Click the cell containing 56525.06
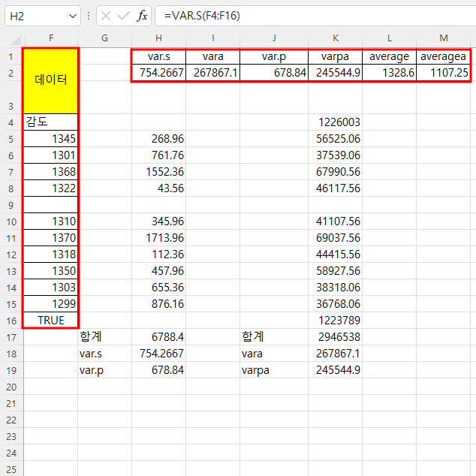Viewport: 476px width, 476px height. 335,139
